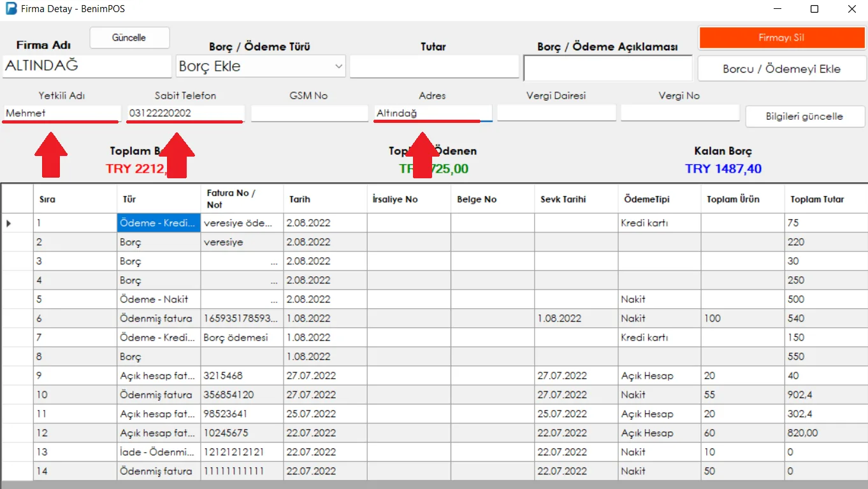Sort by the Tarih column header
Screen dimensions: 868x489
point(326,199)
